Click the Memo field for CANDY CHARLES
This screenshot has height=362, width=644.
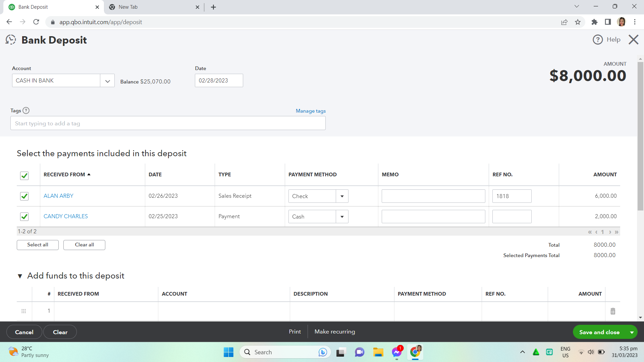[433, 217]
